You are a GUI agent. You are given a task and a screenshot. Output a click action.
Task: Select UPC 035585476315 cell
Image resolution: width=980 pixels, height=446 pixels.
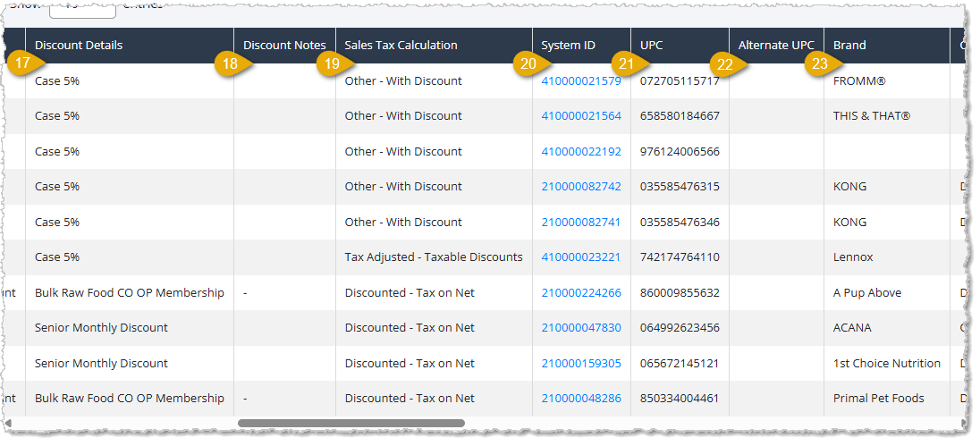tap(680, 186)
